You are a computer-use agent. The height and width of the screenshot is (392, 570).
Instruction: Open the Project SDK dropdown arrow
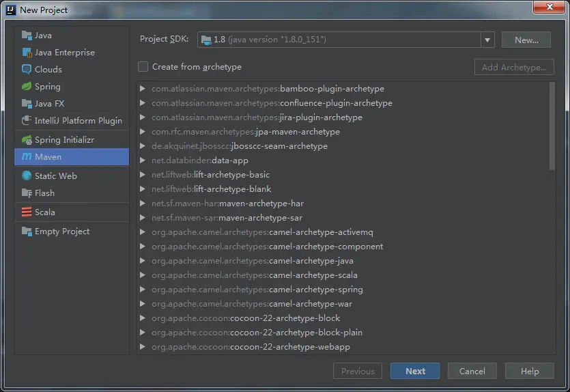pyautogui.click(x=487, y=40)
